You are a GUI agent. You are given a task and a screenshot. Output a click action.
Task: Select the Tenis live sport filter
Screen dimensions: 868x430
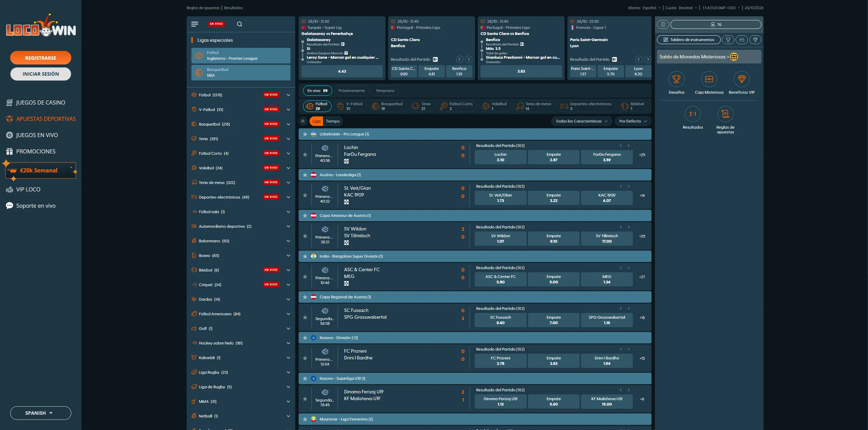(x=422, y=106)
